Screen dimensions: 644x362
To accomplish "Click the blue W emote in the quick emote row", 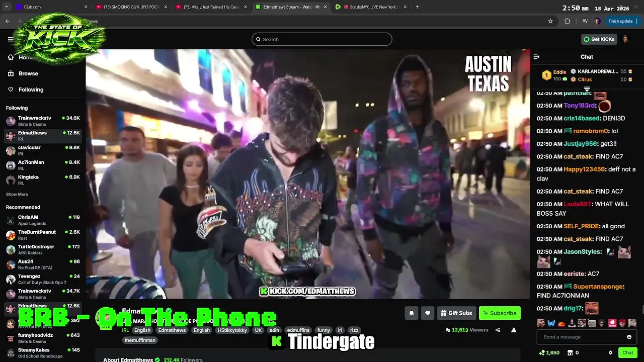I will tap(551, 323).
